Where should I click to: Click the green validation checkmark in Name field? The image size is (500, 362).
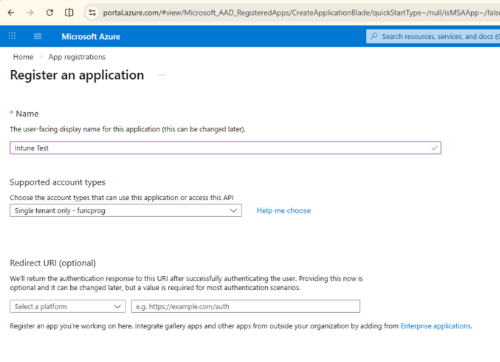435,148
